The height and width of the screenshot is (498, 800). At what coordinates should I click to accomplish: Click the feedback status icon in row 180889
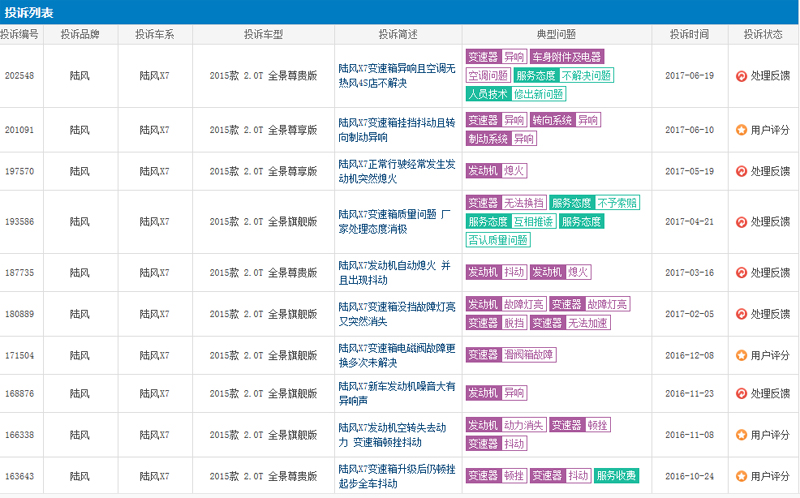click(x=741, y=314)
